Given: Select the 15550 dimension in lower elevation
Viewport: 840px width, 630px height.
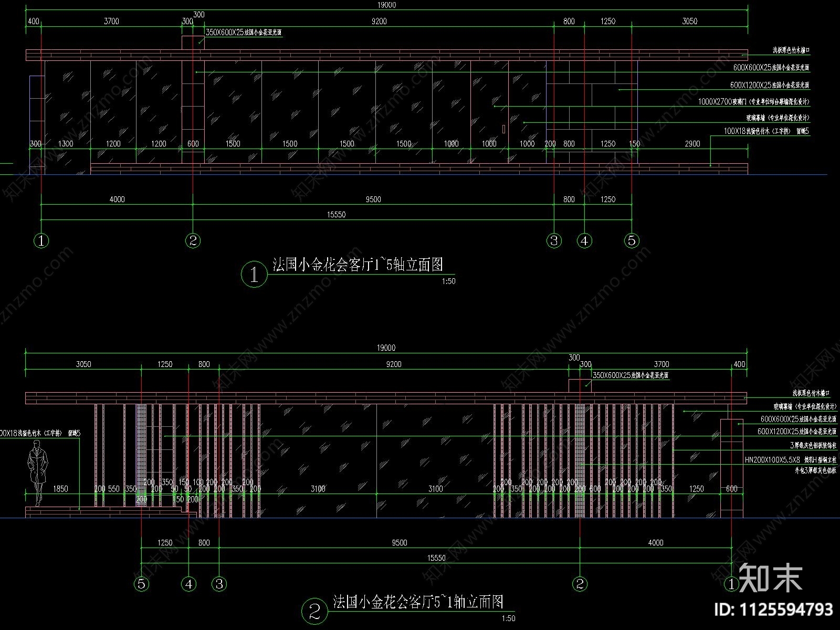Looking at the screenshot, I should click(437, 558).
